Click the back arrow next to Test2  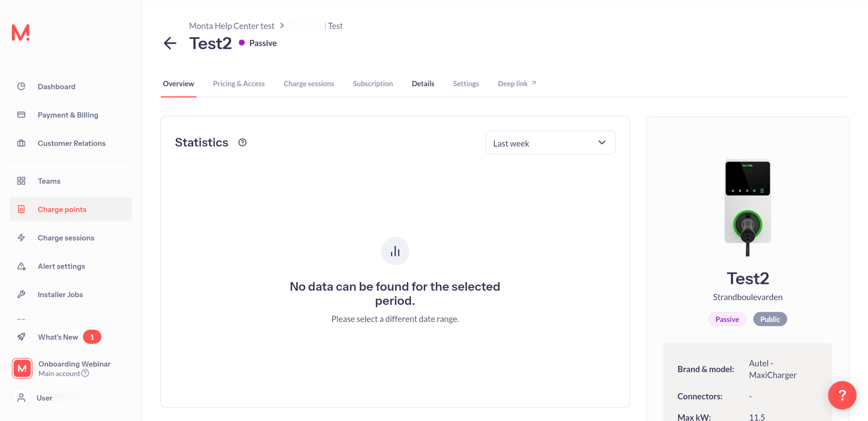click(x=170, y=43)
